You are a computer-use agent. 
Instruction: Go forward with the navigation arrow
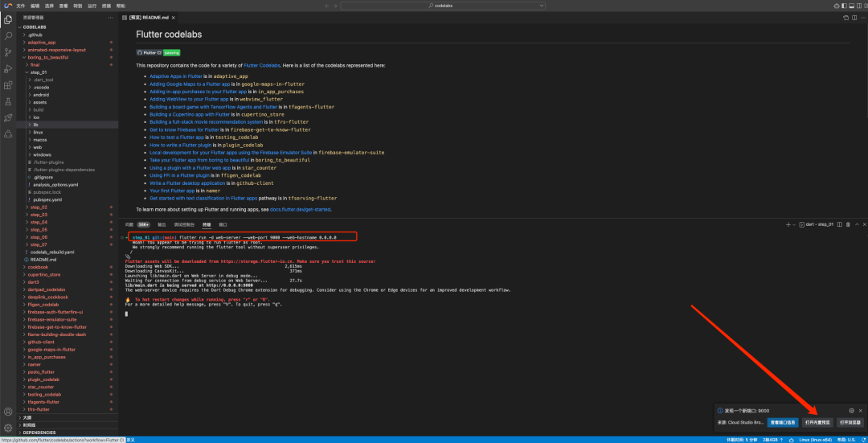click(x=335, y=6)
